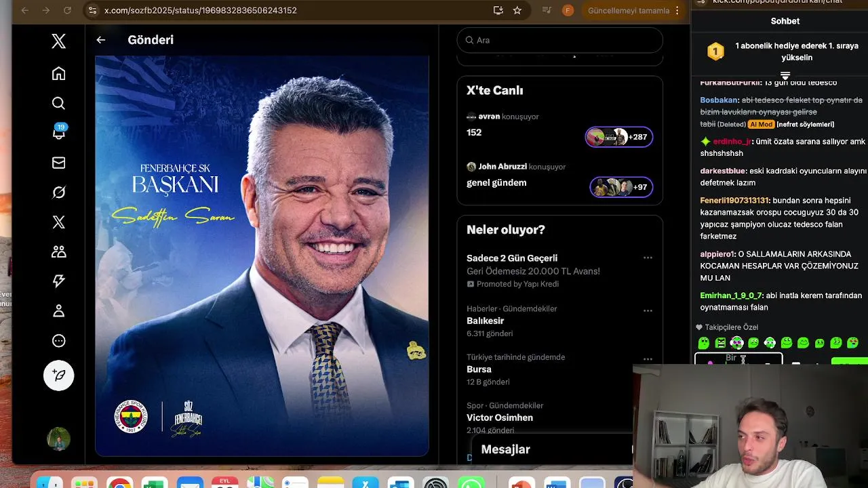
Task: Go back using the Gönderi arrow
Action: click(x=100, y=40)
